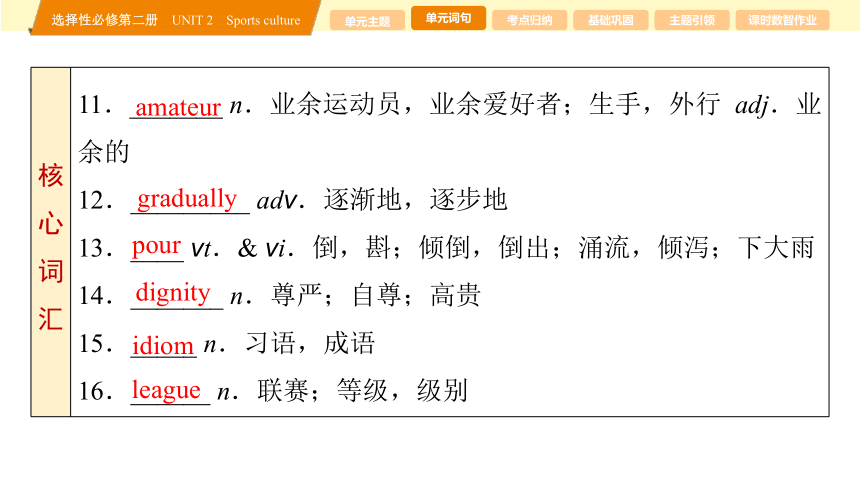Click the red word gradually
The width and height of the screenshot is (860, 484).
pos(187,199)
